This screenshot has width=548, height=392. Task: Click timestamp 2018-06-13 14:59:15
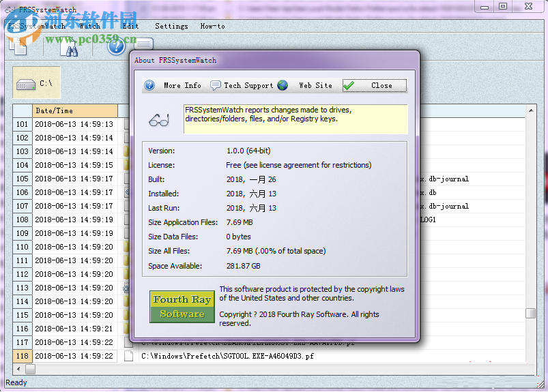click(74, 165)
